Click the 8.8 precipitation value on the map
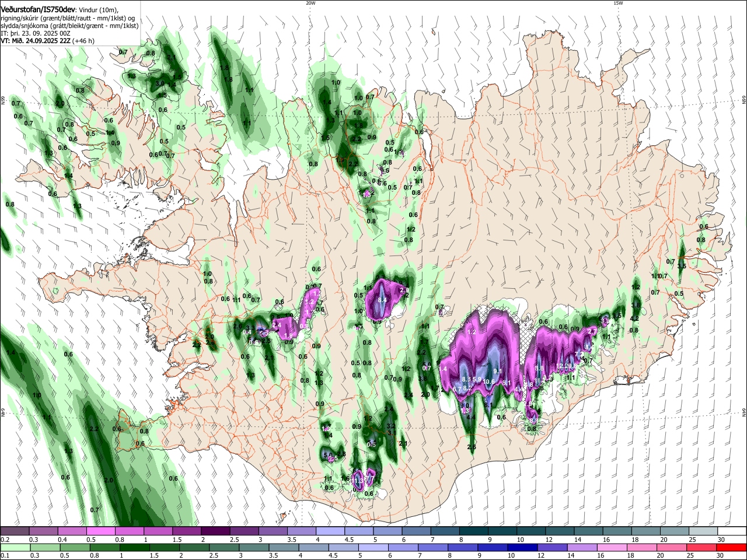 539,368
